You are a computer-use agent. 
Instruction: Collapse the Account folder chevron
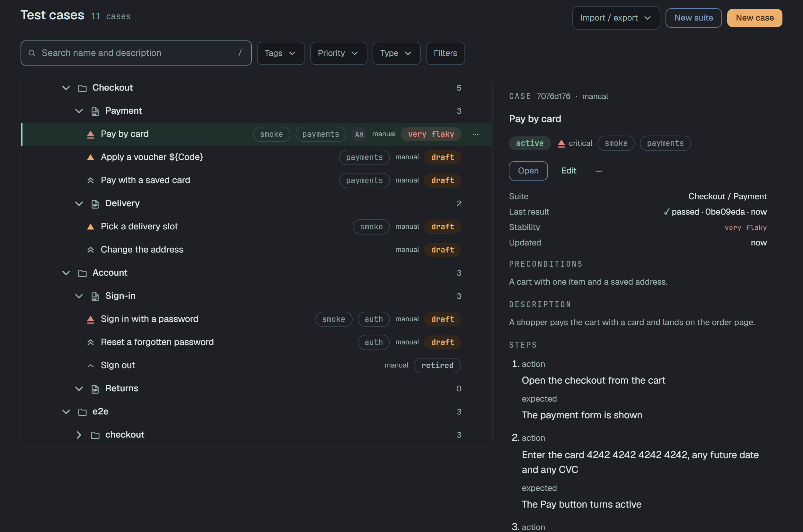pyautogui.click(x=66, y=273)
